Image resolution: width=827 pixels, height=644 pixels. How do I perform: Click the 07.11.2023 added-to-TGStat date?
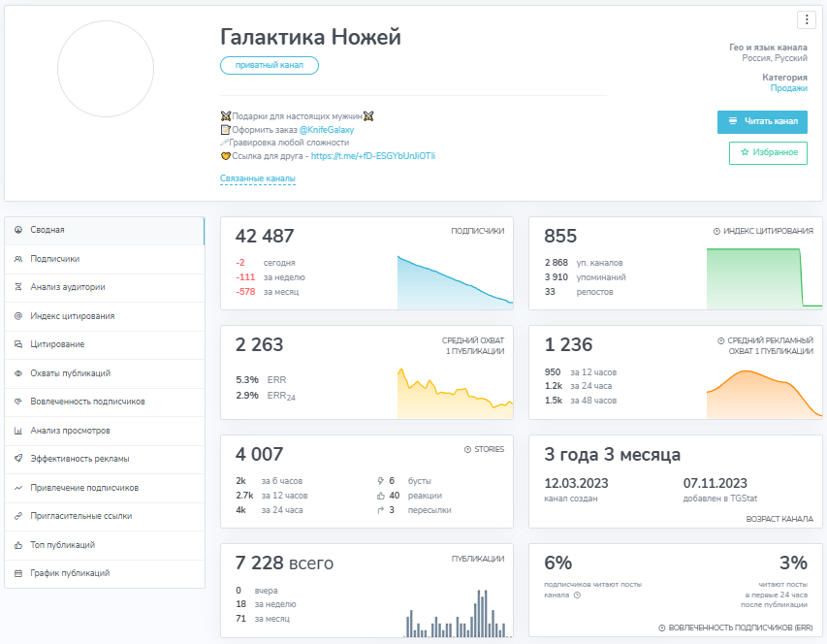pos(716,483)
